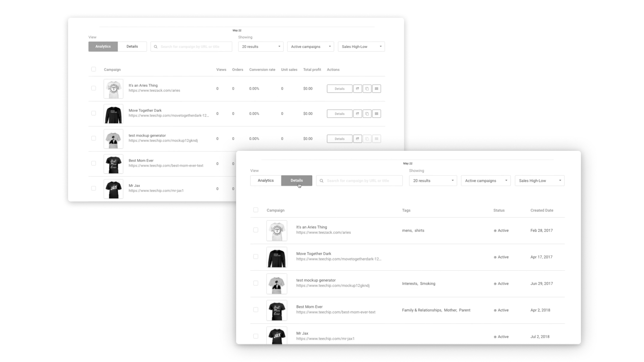644x362 pixels.
Task: Click the Details button for It's an Aries Thing
Action: pos(340,88)
